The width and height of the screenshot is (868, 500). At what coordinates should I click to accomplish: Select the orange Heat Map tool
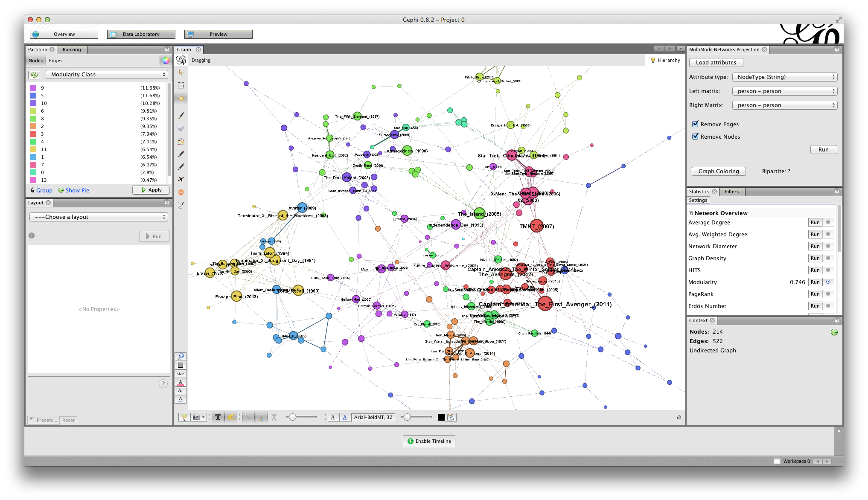tap(181, 192)
